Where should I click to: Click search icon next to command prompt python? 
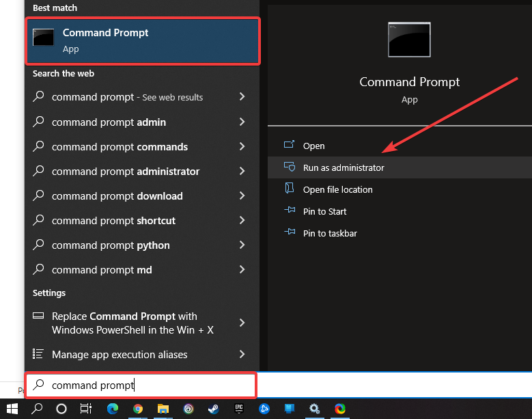point(39,245)
